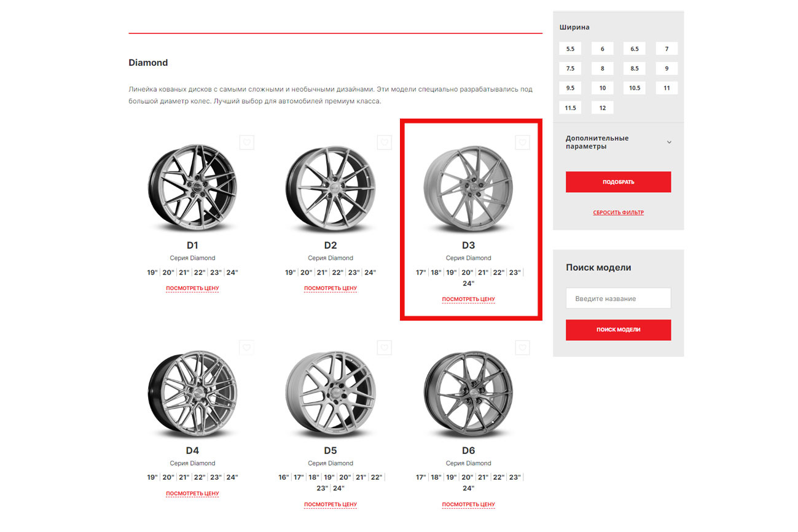798x532 pixels.
Task: Select width 5.5 filter option
Action: 570,49
